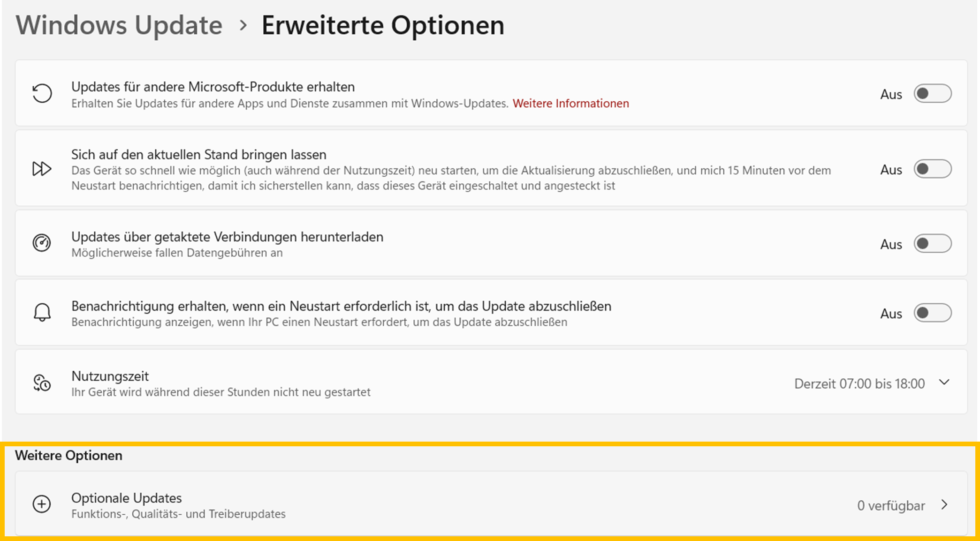Click the plus circle icon for Optionale Updates

pos(42,504)
